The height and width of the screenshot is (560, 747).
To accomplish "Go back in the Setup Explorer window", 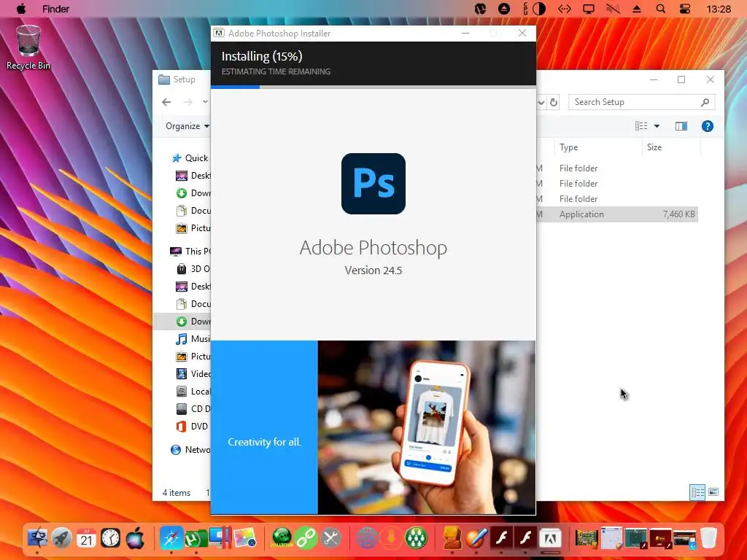I will pos(166,102).
